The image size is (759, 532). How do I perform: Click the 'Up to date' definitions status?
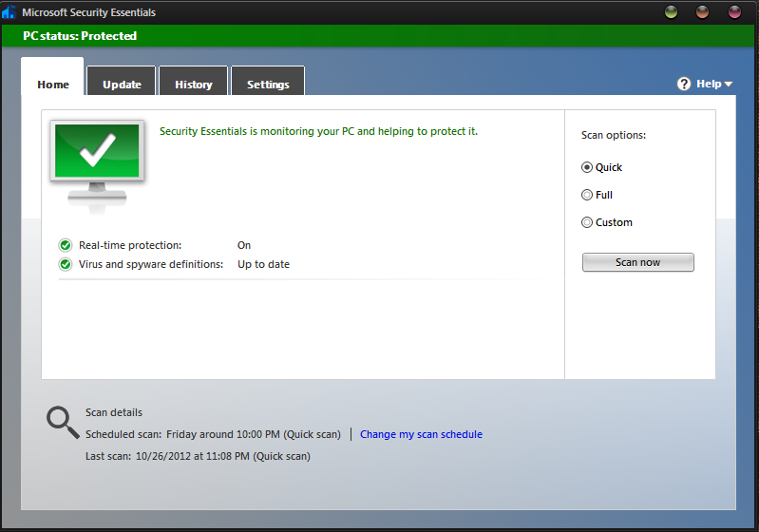pos(263,264)
